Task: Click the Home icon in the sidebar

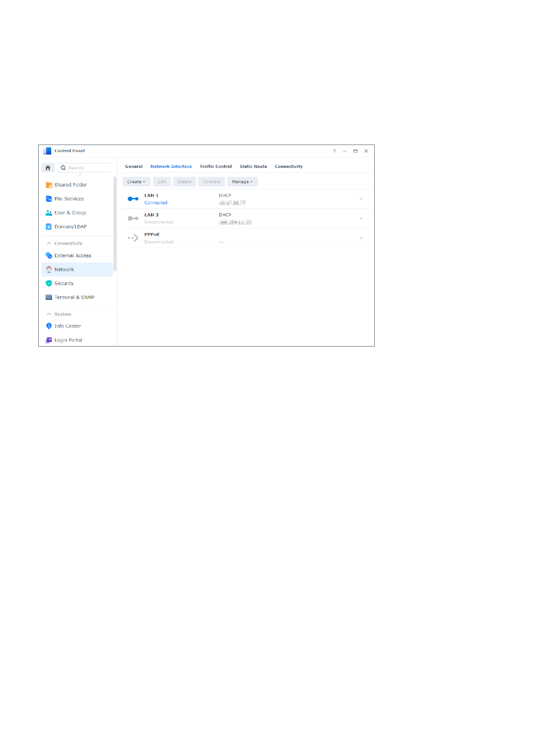Action: (48, 168)
